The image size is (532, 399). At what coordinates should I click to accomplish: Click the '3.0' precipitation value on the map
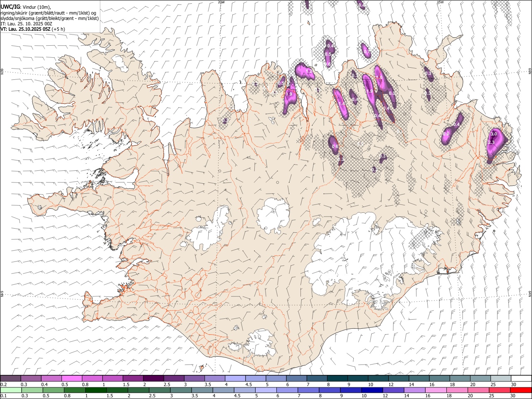point(494,134)
